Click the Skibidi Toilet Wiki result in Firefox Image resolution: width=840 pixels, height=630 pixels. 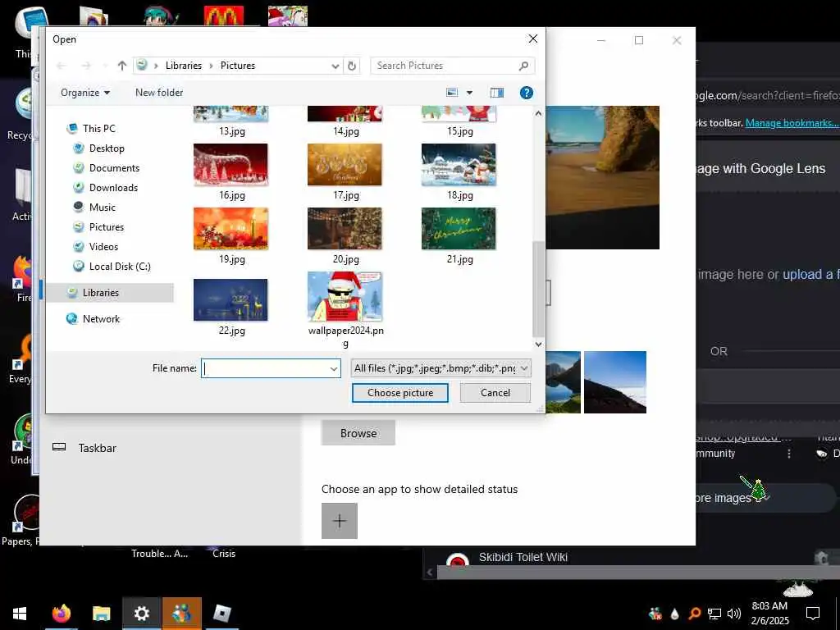tap(523, 557)
